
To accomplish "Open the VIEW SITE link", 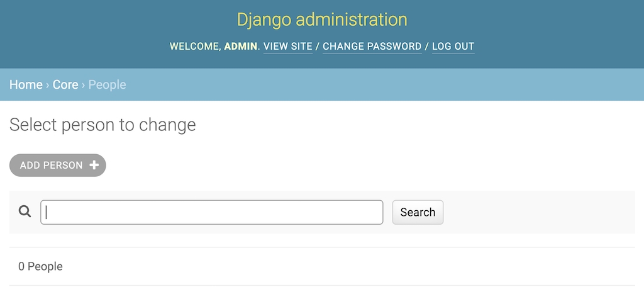I will (x=288, y=47).
